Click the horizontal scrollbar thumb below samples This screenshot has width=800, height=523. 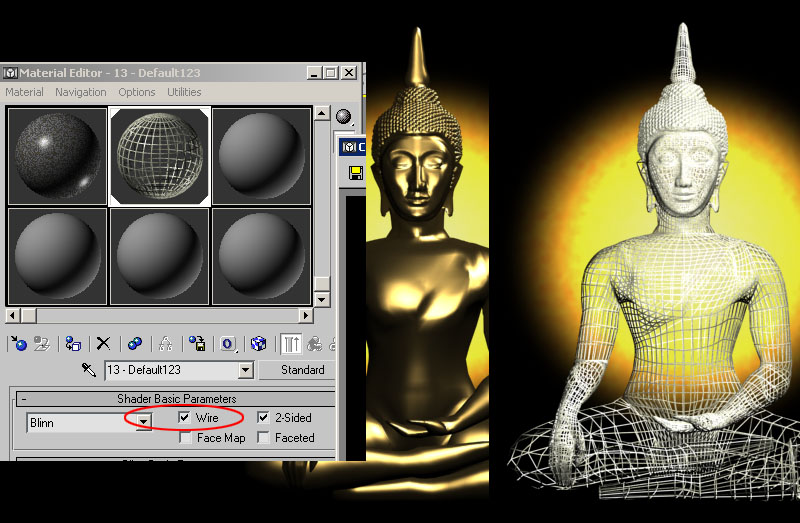(29, 315)
